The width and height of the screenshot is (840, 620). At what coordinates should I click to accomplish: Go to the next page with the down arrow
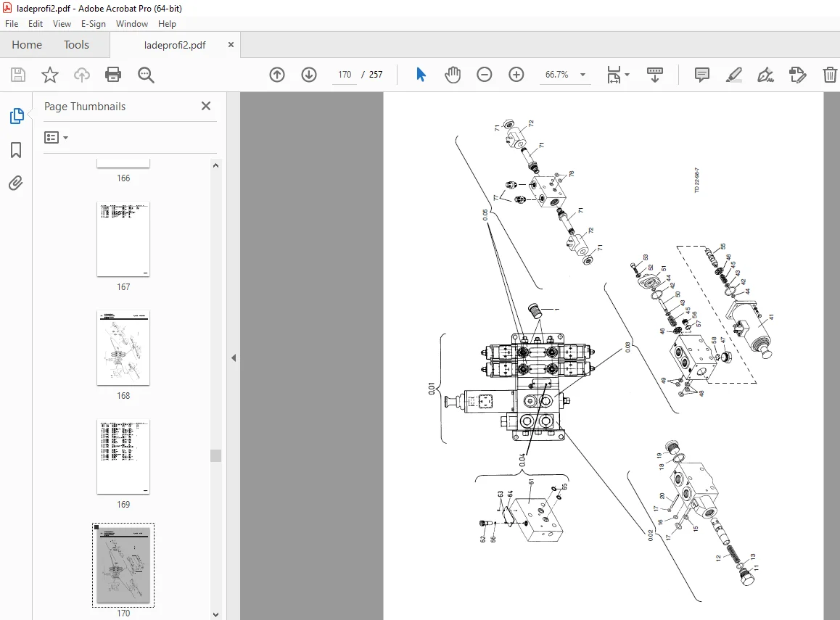point(309,75)
